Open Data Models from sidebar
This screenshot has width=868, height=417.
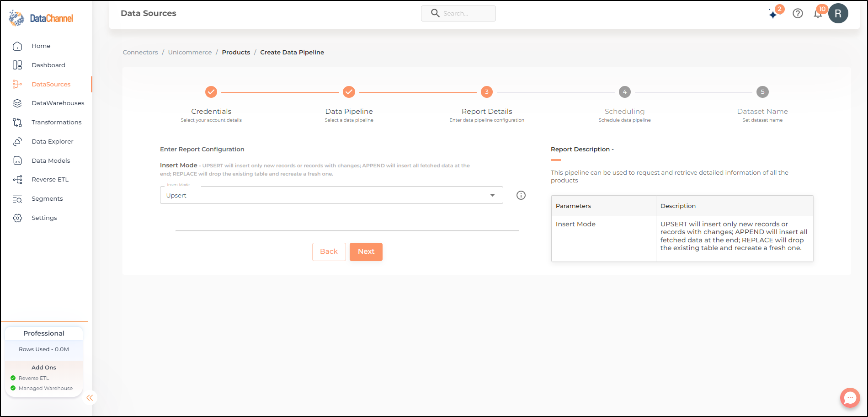51,161
